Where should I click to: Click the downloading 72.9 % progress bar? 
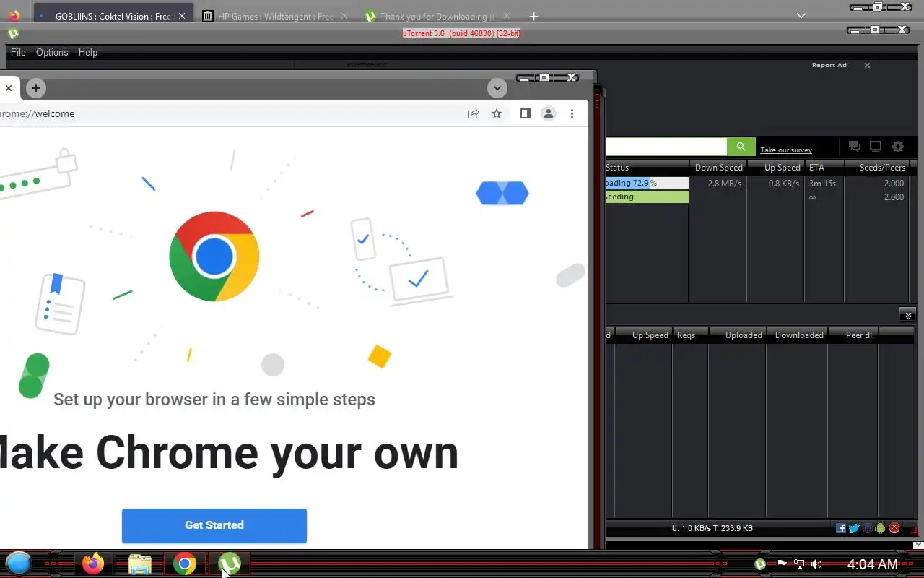648,184
